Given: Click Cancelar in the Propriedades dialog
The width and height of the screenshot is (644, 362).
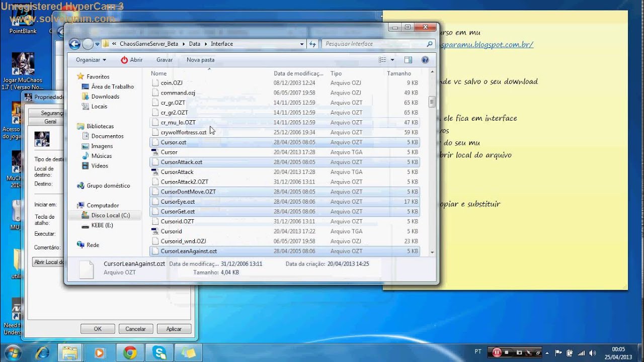Looking at the screenshot, I should (135, 329).
